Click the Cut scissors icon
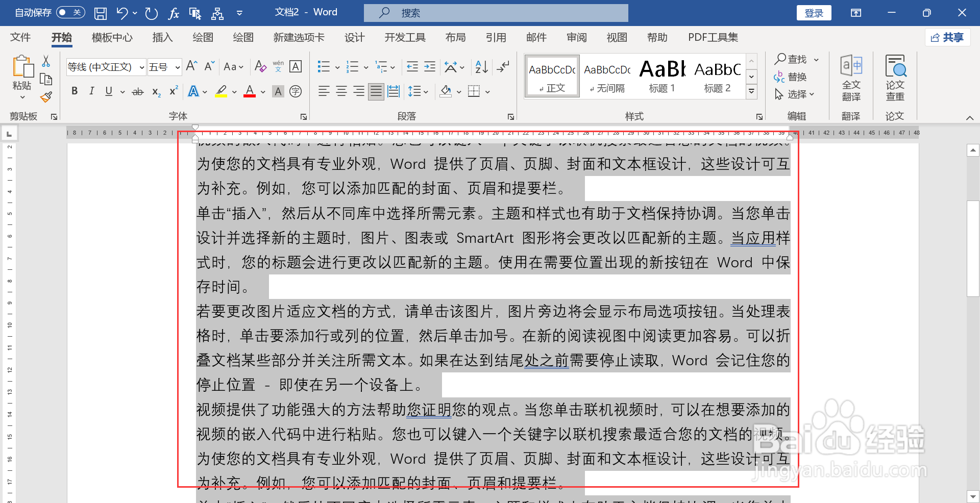The width and height of the screenshot is (980, 503). click(x=46, y=61)
